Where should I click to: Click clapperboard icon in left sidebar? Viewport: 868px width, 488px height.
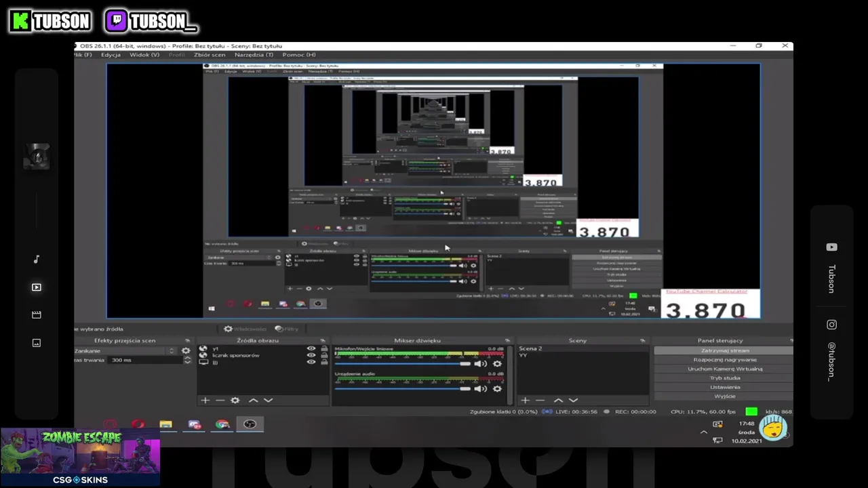click(37, 315)
